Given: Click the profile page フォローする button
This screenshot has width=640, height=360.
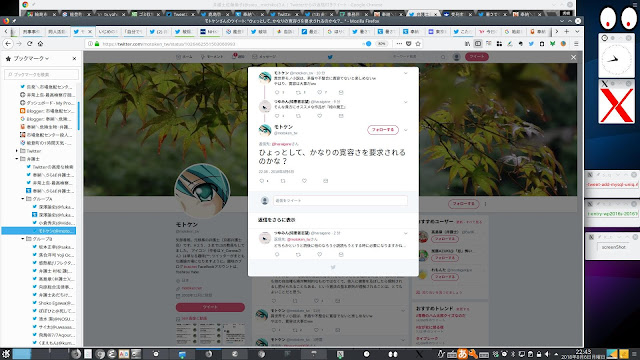Looking at the screenshot, I should (463, 204).
